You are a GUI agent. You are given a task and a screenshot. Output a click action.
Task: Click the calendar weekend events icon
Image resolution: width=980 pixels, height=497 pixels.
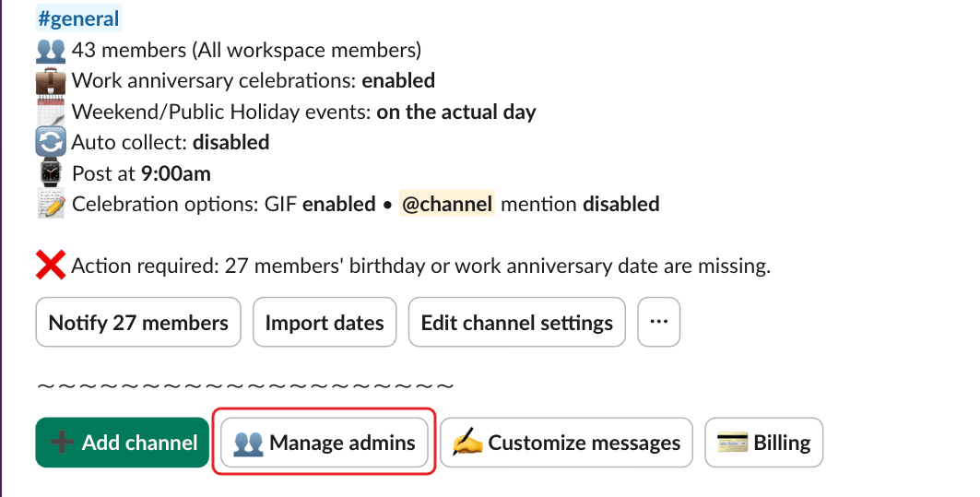[50, 112]
